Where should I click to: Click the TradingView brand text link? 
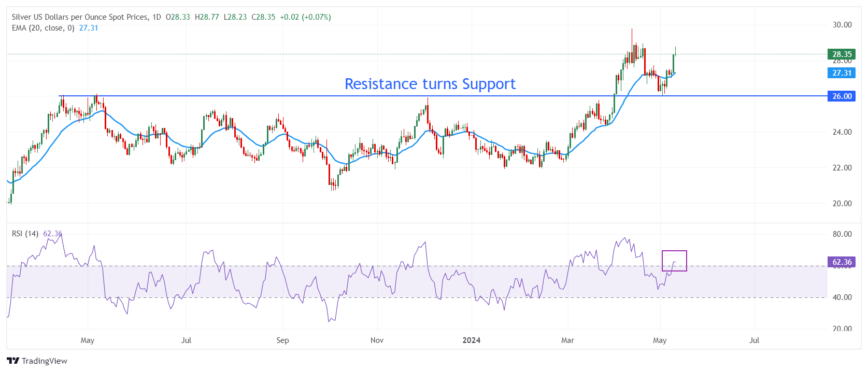tap(45, 361)
